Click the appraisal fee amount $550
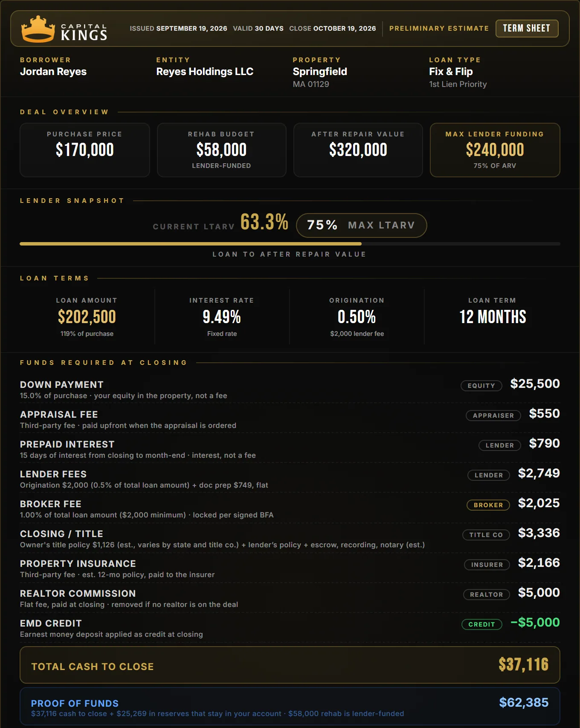580x728 pixels. pos(544,413)
